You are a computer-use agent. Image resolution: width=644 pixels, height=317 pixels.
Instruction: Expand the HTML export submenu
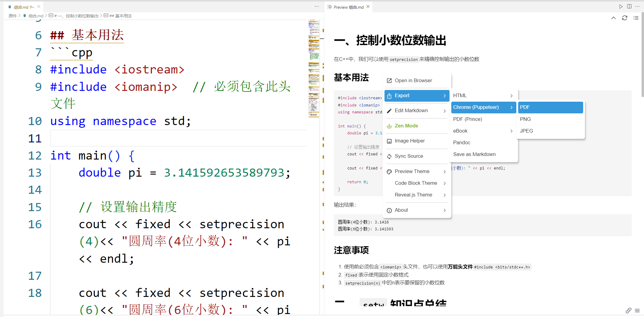click(x=512, y=96)
